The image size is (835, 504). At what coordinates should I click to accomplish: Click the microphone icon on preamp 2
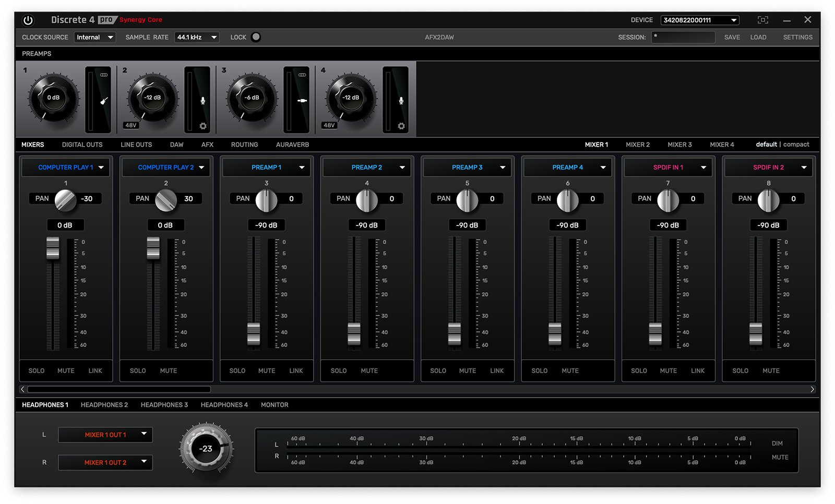[203, 101]
